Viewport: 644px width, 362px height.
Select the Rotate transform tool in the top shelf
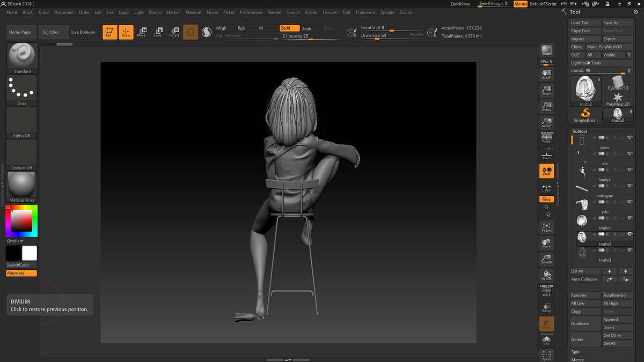pos(174,32)
